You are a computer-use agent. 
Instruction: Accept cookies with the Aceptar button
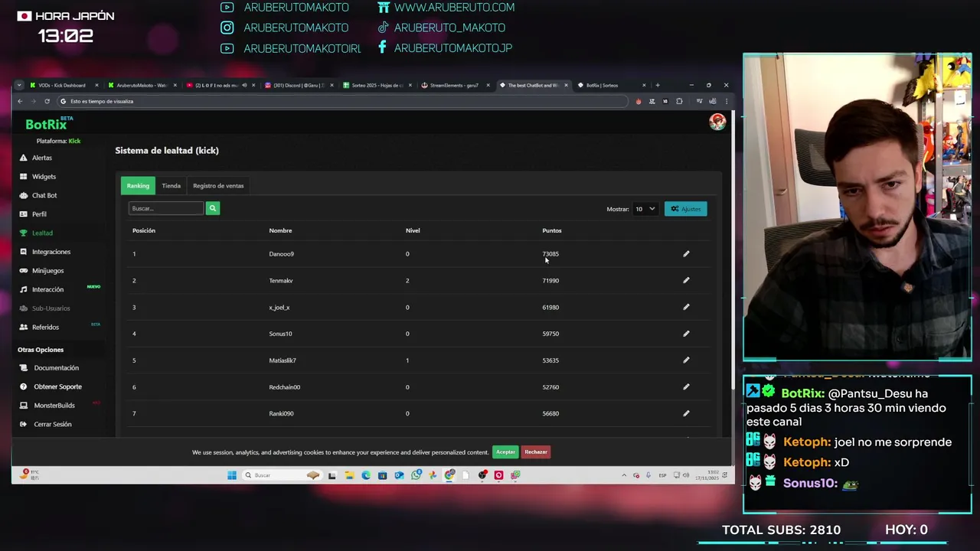pos(505,452)
